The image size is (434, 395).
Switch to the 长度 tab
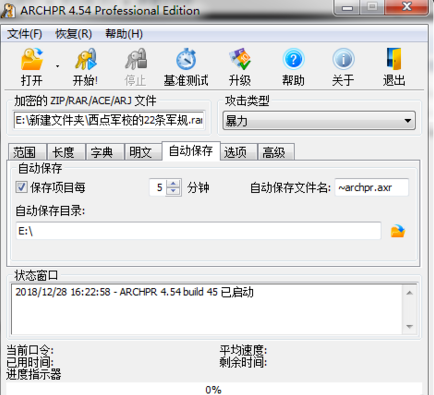(x=66, y=153)
